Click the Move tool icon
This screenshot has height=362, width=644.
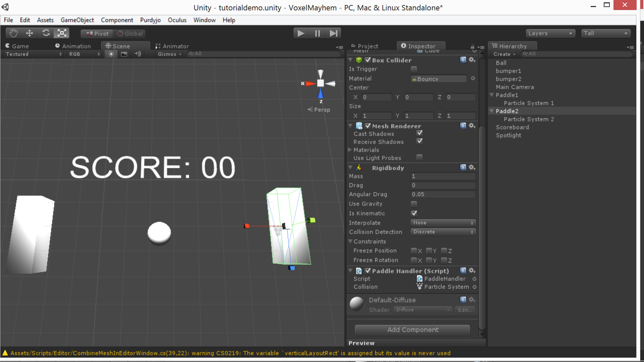point(29,33)
